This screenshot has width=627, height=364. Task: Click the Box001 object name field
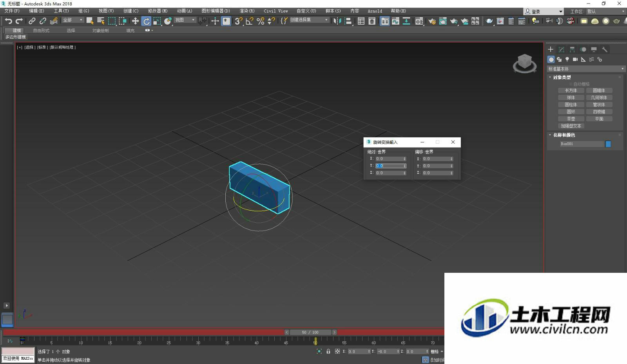[x=582, y=144]
